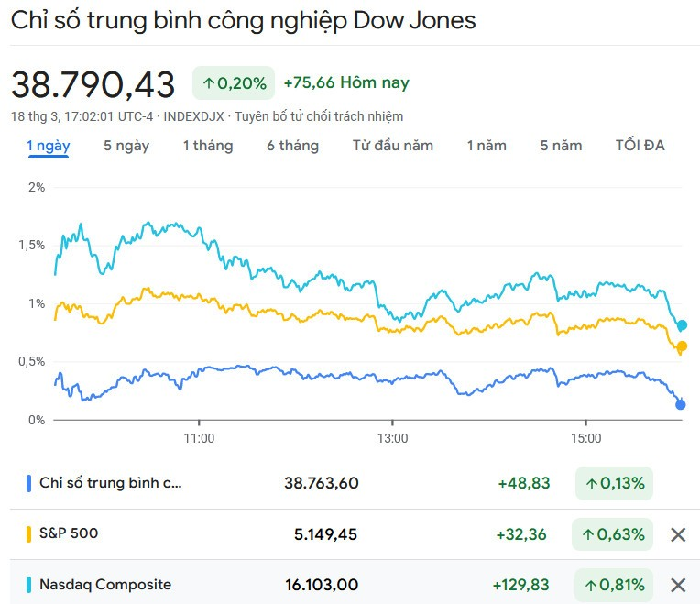Click the Nasdaq Composite row name
The width and height of the screenshot is (700, 604).
coord(105,585)
